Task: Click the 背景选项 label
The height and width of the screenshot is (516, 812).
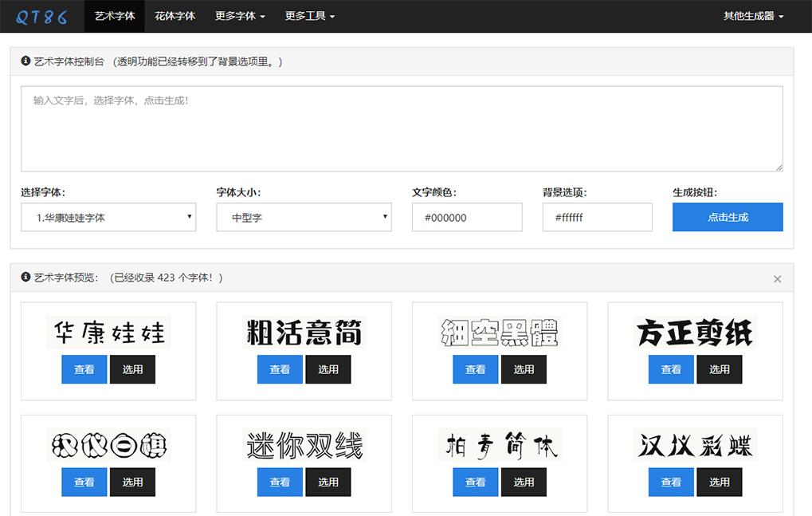Action: (565, 192)
